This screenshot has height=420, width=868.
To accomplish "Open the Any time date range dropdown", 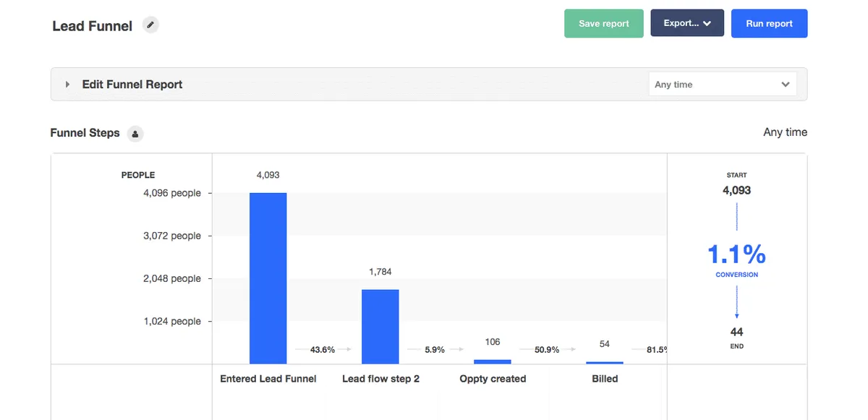I will (722, 85).
